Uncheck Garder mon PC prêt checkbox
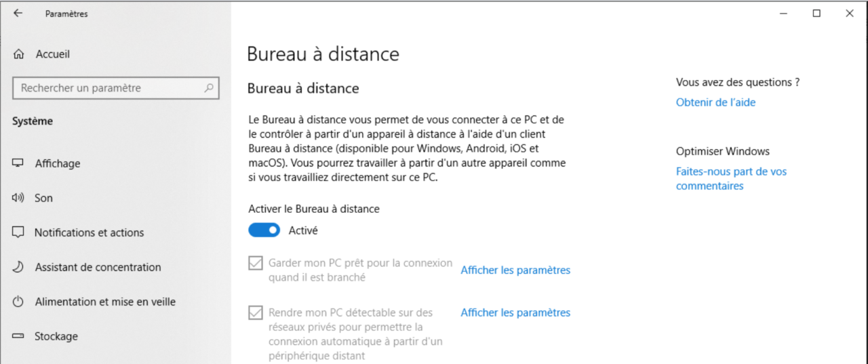This screenshot has height=364, width=868. [x=256, y=263]
